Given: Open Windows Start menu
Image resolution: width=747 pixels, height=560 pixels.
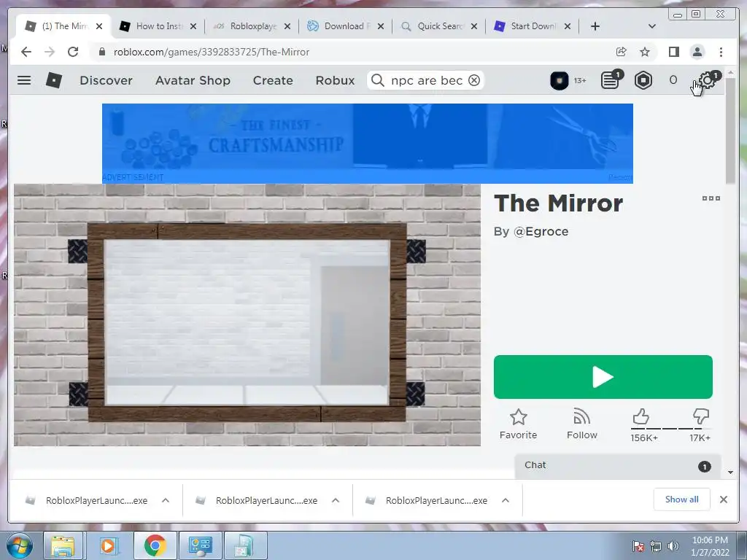Looking at the screenshot, I should [x=20, y=545].
